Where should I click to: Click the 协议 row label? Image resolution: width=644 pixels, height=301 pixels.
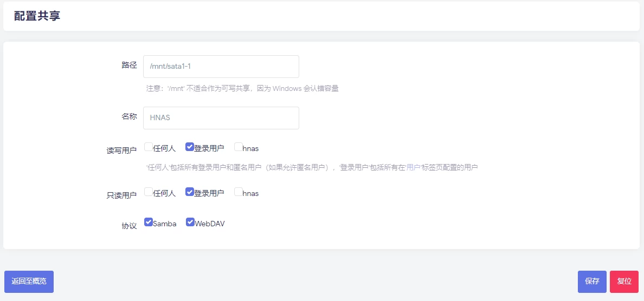tap(129, 226)
